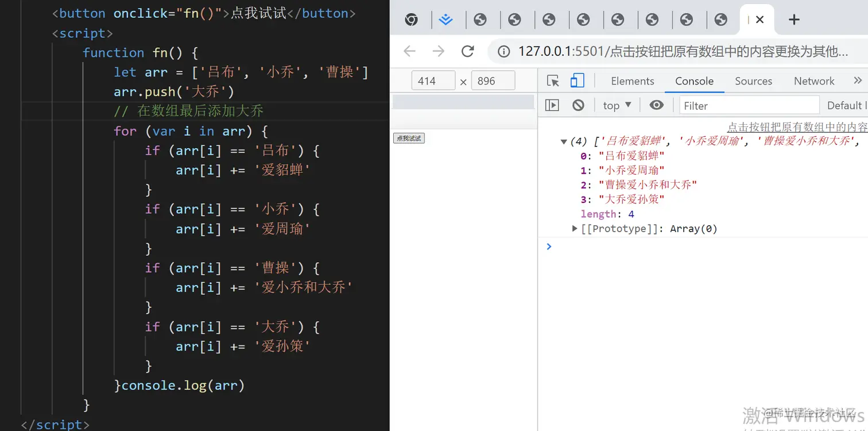Image resolution: width=868 pixels, height=431 pixels.
Task: Click the 'for (var i in arr)' line
Action: [x=191, y=131]
